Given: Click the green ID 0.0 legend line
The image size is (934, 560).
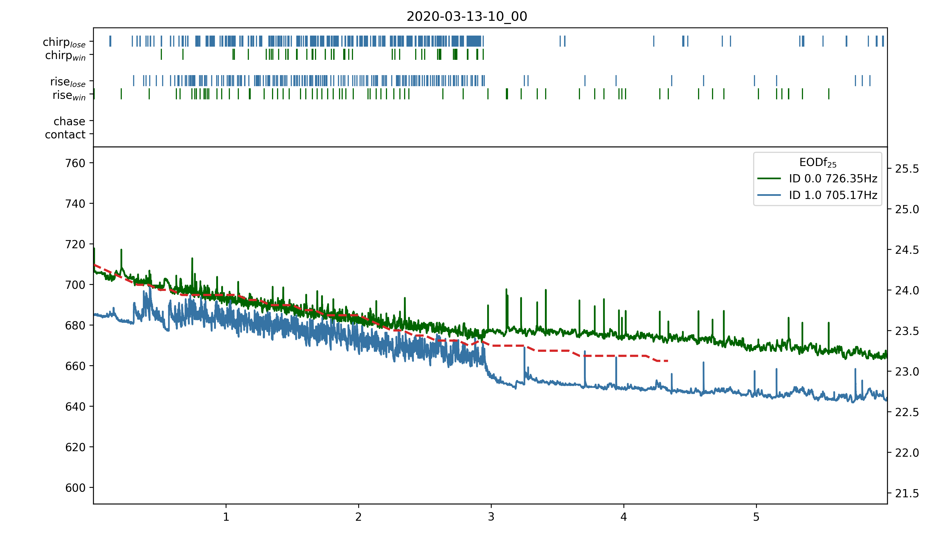Looking at the screenshot, I should click(x=769, y=178).
